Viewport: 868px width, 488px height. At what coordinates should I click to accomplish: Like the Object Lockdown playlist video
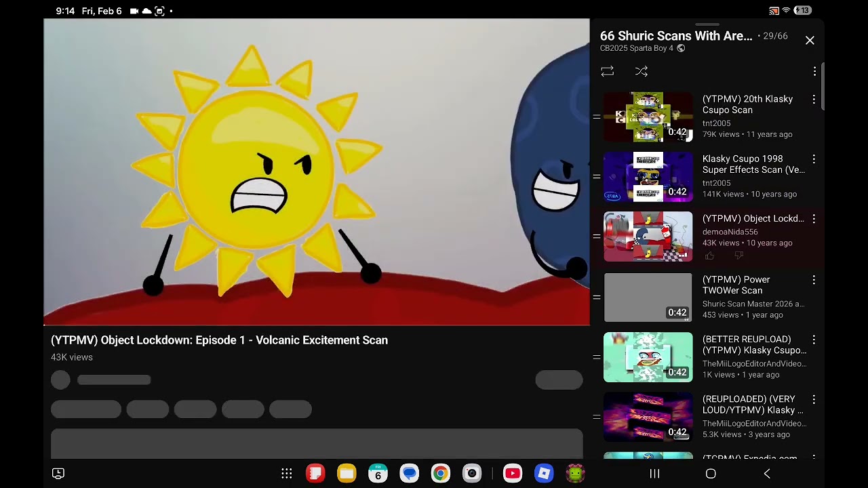coord(709,256)
